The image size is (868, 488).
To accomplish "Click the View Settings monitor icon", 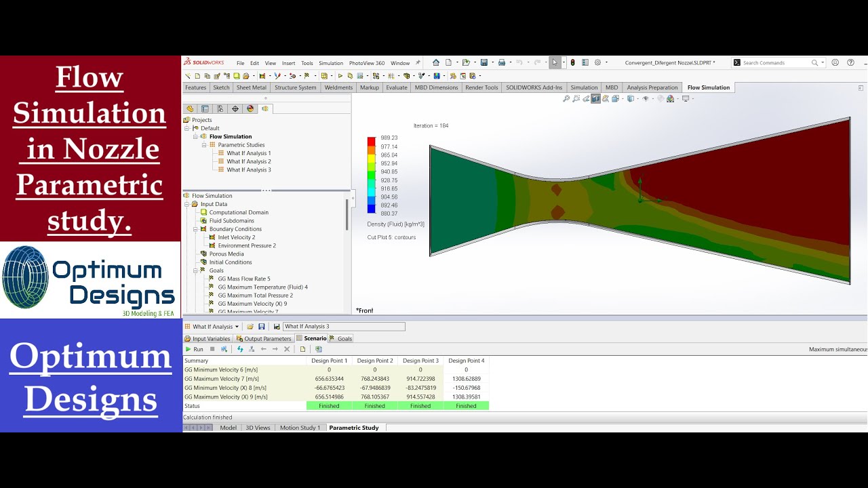I will click(x=686, y=99).
